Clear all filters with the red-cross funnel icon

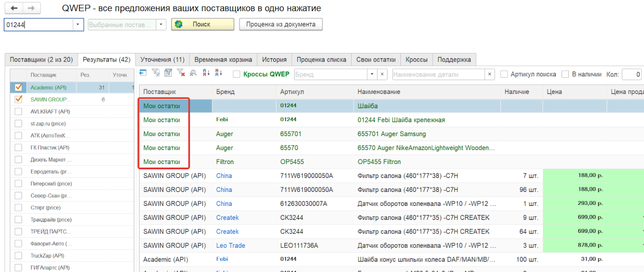[x=180, y=73]
